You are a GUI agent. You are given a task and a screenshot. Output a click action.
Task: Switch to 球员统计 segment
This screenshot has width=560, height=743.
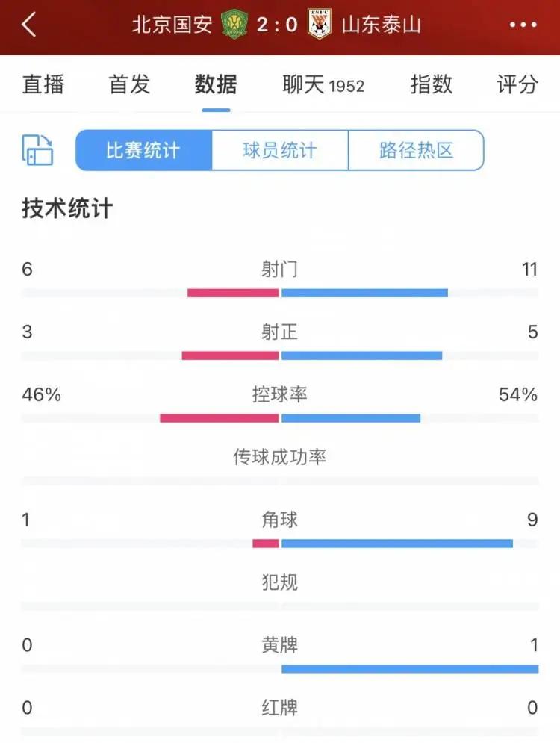[x=280, y=150]
